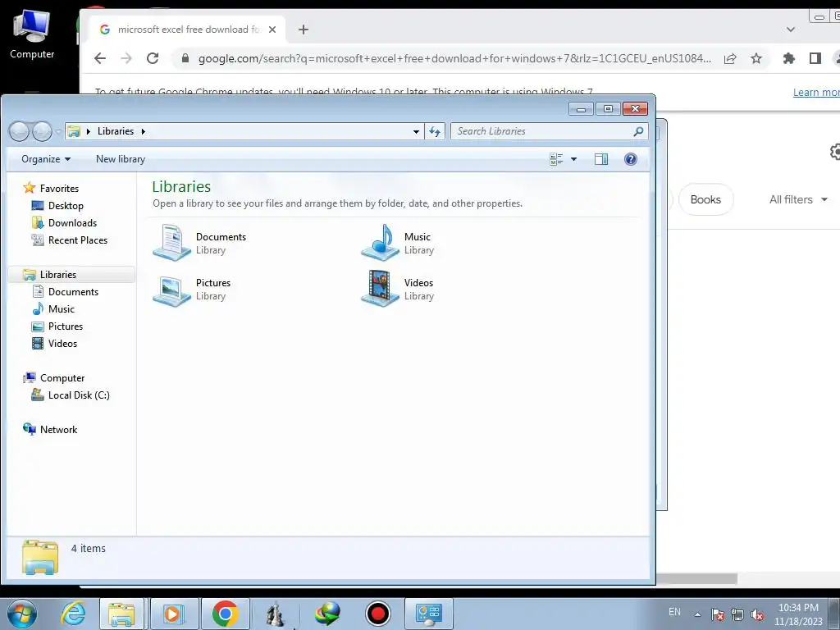Click Libraries breadcrumb in address bar
The image size is (840, 630).
click(x=116, y=131)
